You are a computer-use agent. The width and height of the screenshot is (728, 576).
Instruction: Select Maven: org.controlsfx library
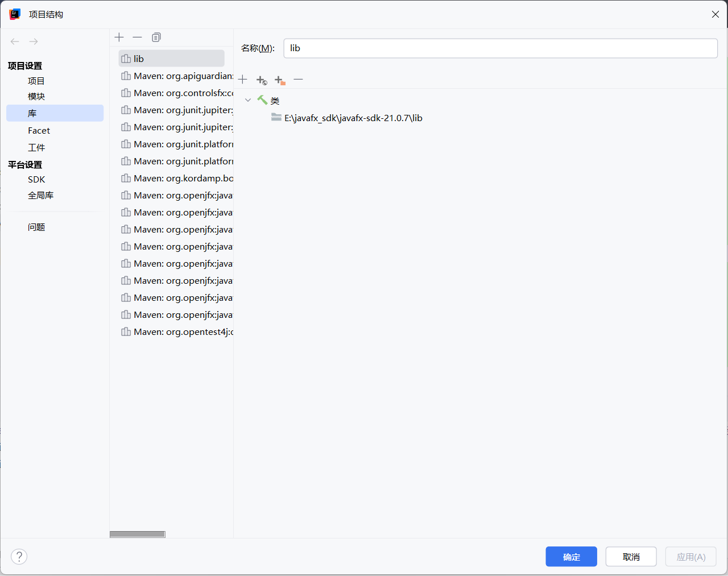[177, 93]
